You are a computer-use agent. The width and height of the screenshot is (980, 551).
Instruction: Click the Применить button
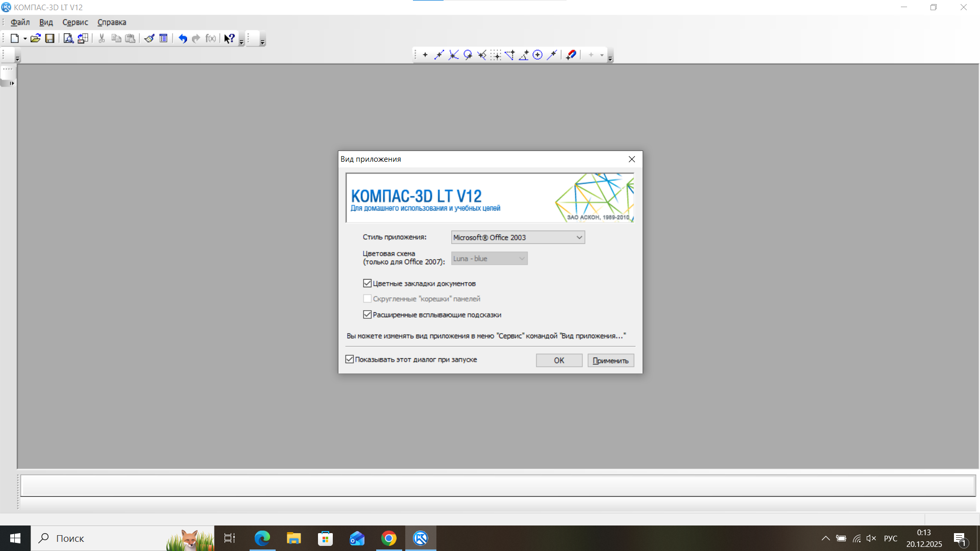(x=610, y=360)
